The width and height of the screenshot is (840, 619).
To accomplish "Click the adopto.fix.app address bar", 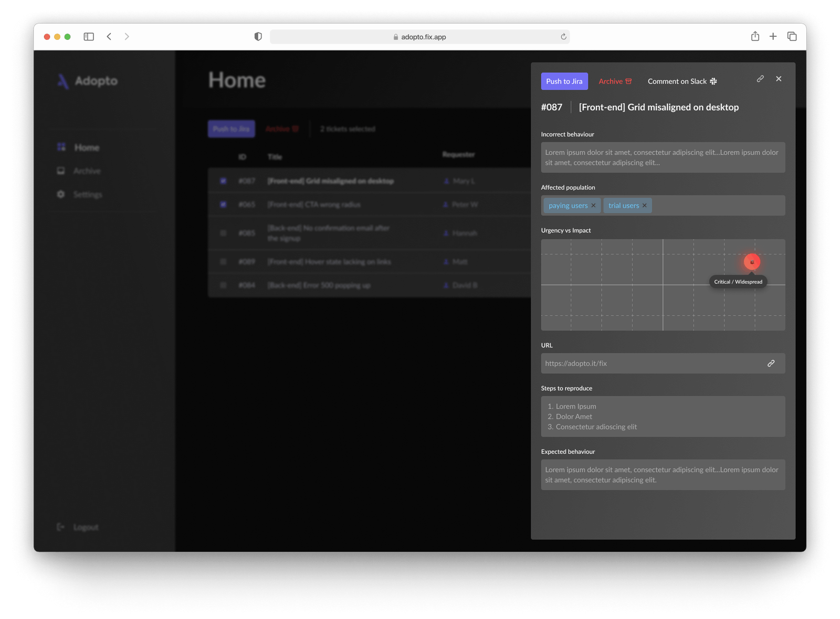I will coord(419,37).
